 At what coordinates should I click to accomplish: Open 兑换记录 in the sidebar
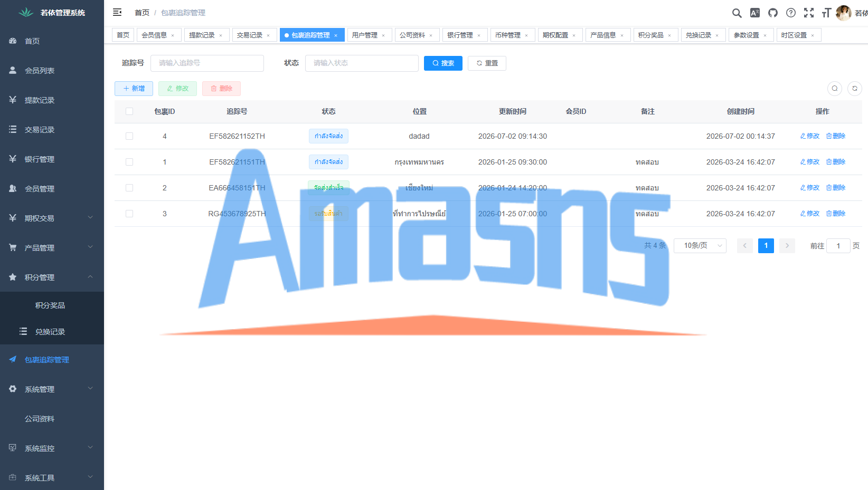point(52,332)
